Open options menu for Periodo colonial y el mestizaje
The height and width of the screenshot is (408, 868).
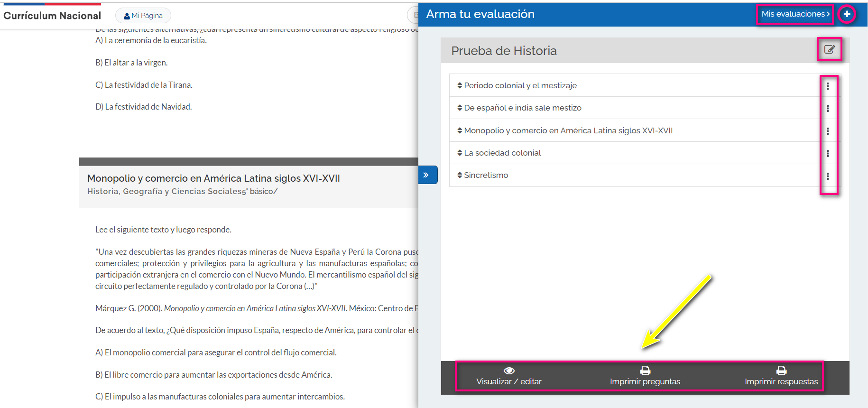[828, 86]
